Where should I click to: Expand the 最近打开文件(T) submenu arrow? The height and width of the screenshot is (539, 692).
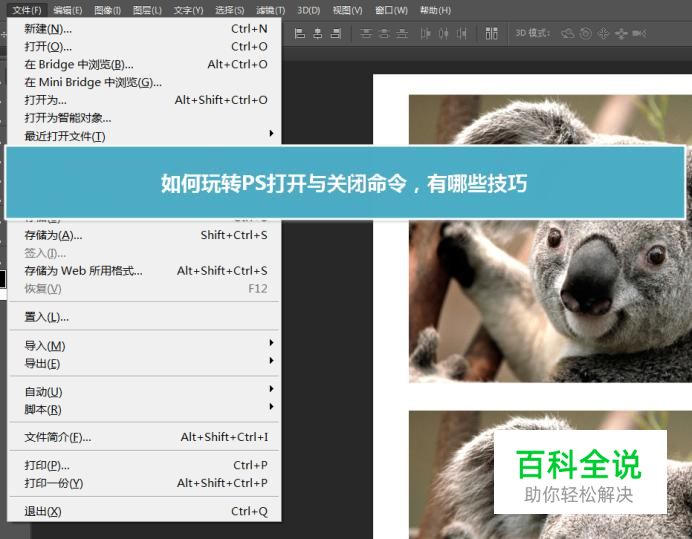pos(271,133)
